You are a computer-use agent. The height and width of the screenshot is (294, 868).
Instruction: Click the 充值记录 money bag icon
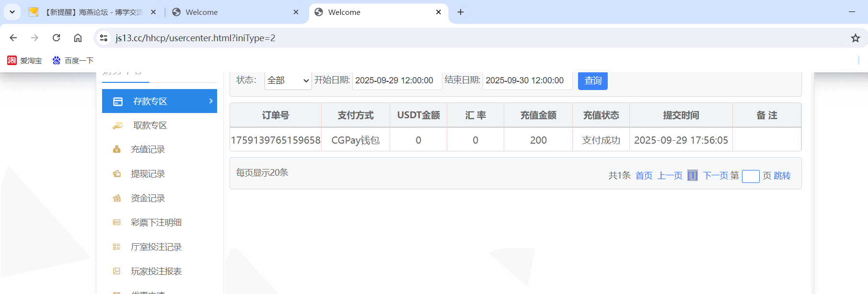pos(116,149)
